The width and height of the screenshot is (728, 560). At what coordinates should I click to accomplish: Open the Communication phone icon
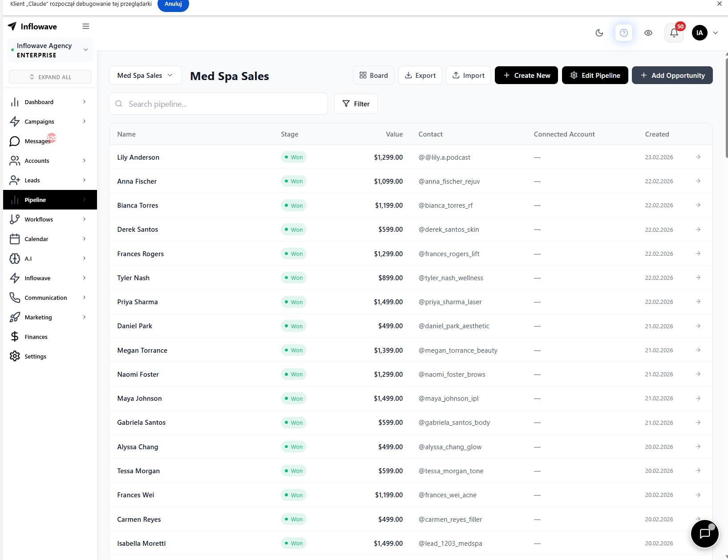(15, 298)
